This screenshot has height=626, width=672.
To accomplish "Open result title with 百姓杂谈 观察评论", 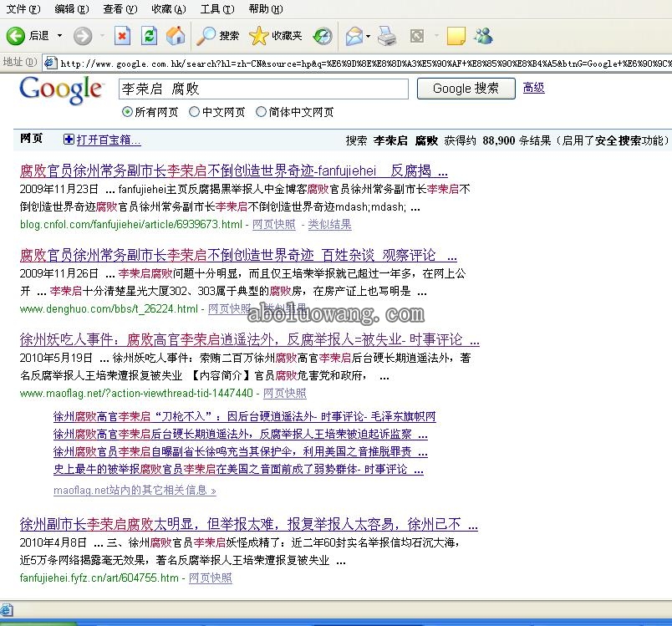I will coord(238,256).
